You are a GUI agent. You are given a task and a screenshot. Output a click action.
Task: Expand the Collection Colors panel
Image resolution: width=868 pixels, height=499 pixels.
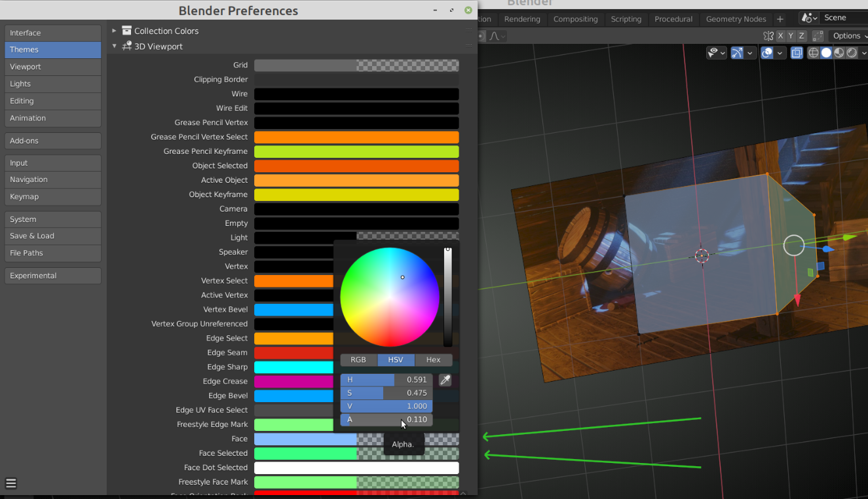tap(114, 31)
